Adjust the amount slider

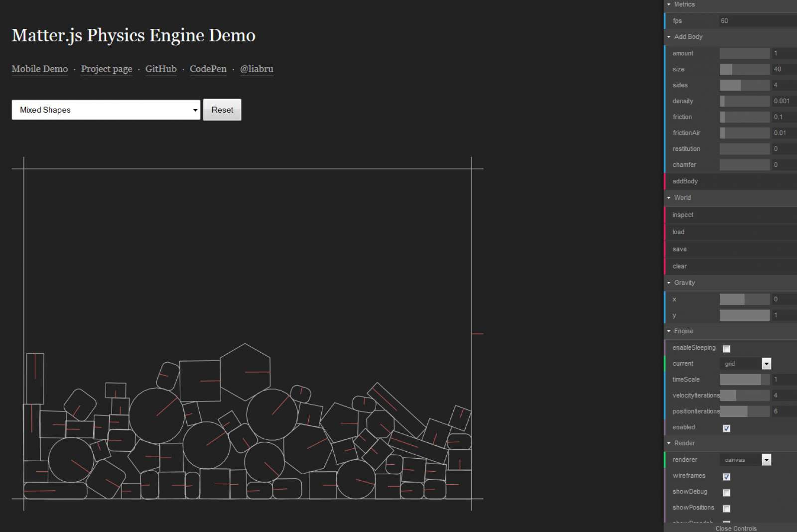click(745, 53)
